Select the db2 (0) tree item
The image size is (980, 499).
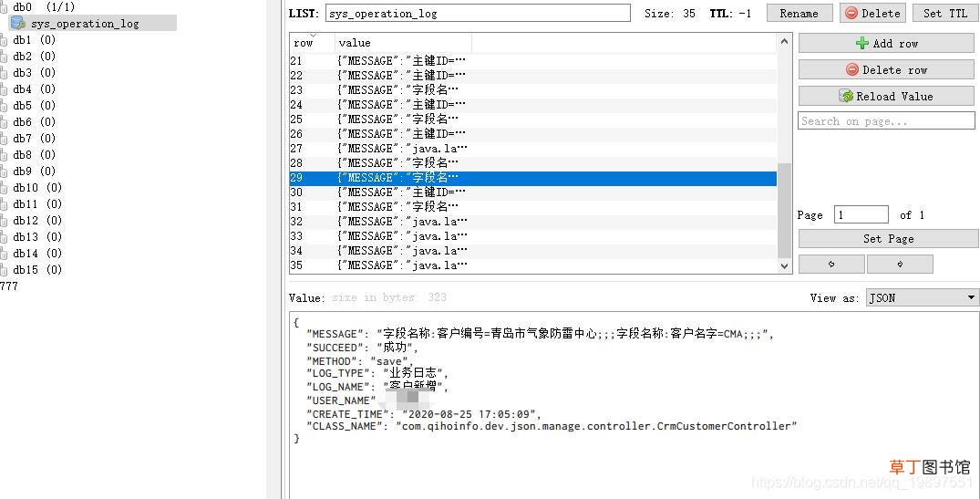[34, 57]
